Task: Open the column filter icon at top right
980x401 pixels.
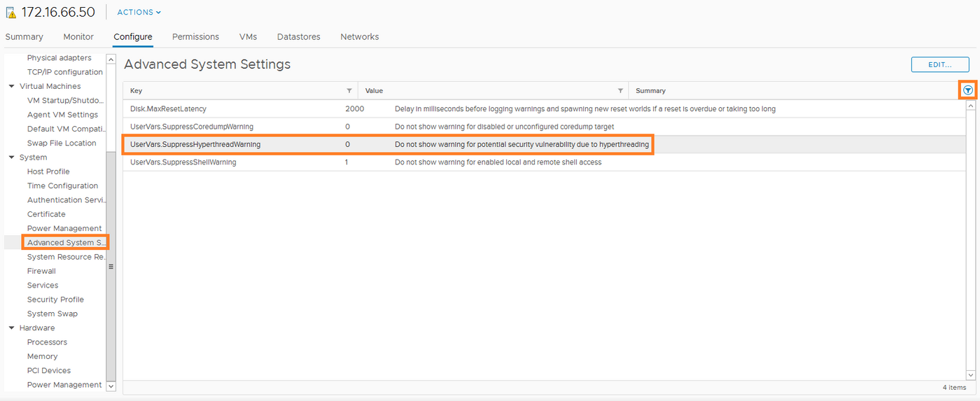Action: tap(968, 90)
